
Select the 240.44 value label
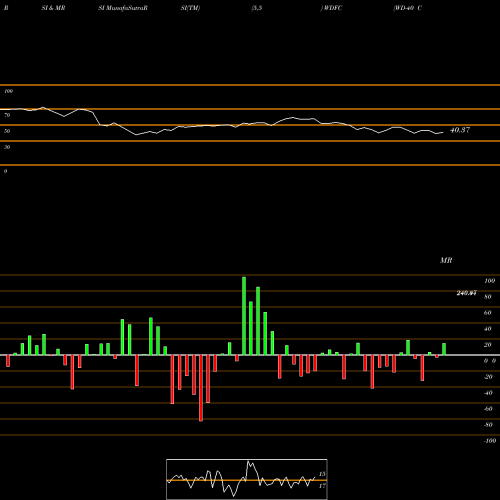tap(466, 293)
